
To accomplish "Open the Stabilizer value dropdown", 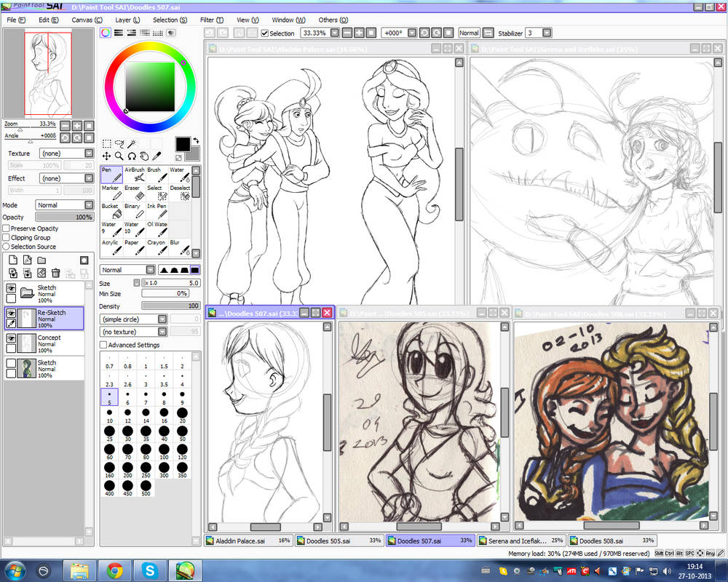I will point(547,33).
